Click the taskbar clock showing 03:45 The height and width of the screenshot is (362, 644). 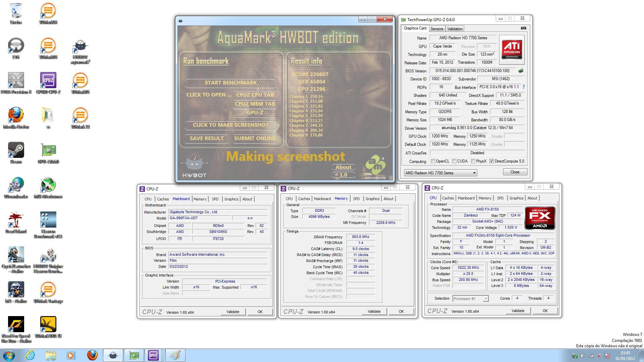pos(625,355)
